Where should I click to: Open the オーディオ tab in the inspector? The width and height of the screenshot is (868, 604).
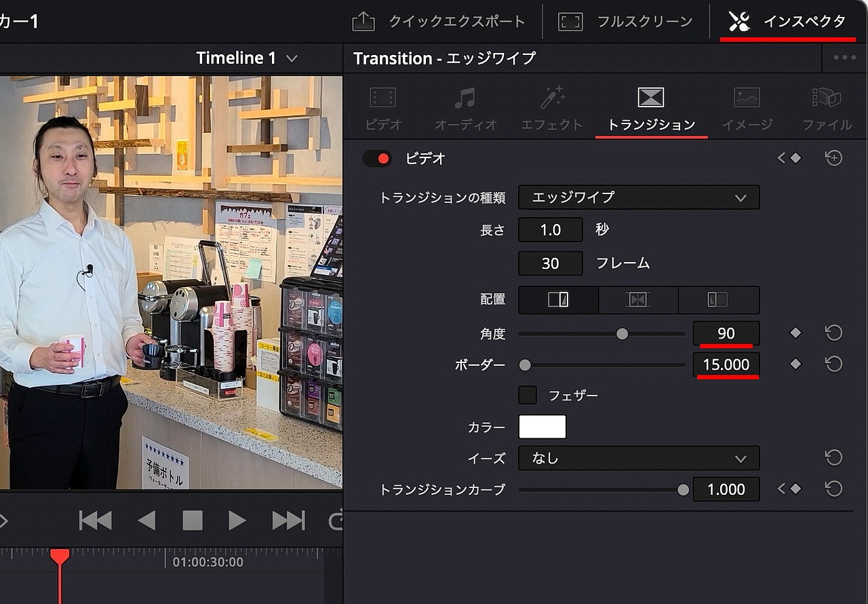(467, 107)
